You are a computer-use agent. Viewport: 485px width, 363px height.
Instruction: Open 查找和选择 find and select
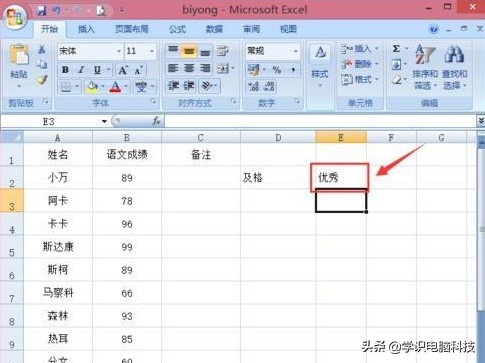click(454, 67)
